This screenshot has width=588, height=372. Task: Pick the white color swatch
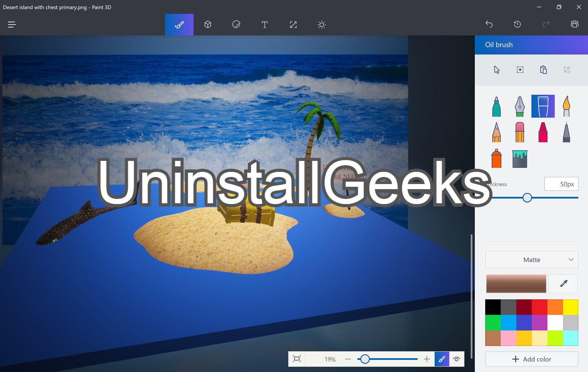click(555, 323)
